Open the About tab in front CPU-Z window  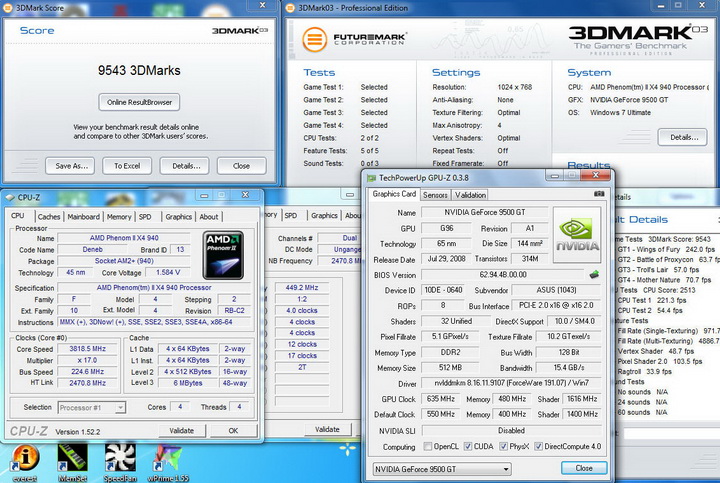tap(209, 217)
